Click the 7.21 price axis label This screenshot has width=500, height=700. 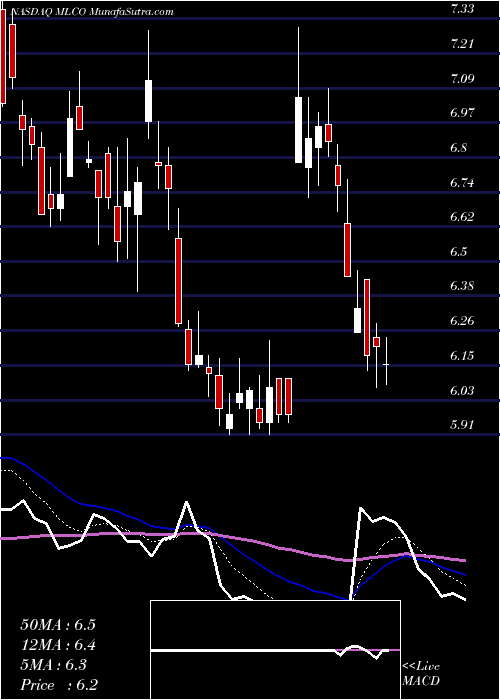[461, 44]
